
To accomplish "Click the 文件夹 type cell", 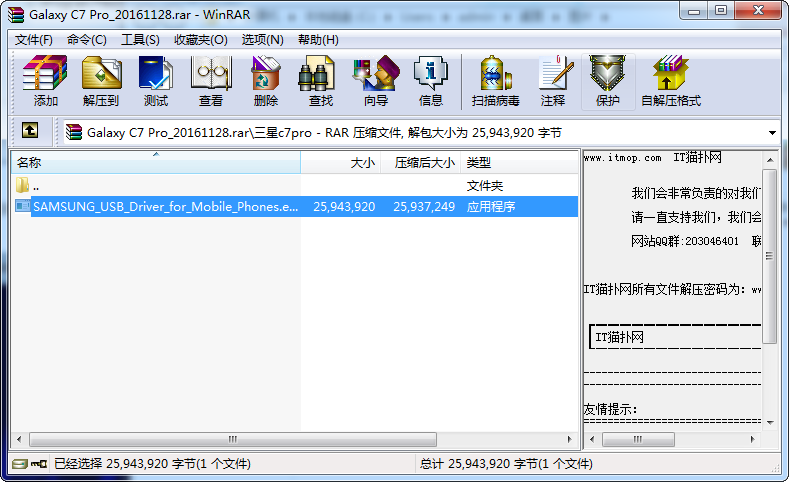I will [x=485, y=186].
